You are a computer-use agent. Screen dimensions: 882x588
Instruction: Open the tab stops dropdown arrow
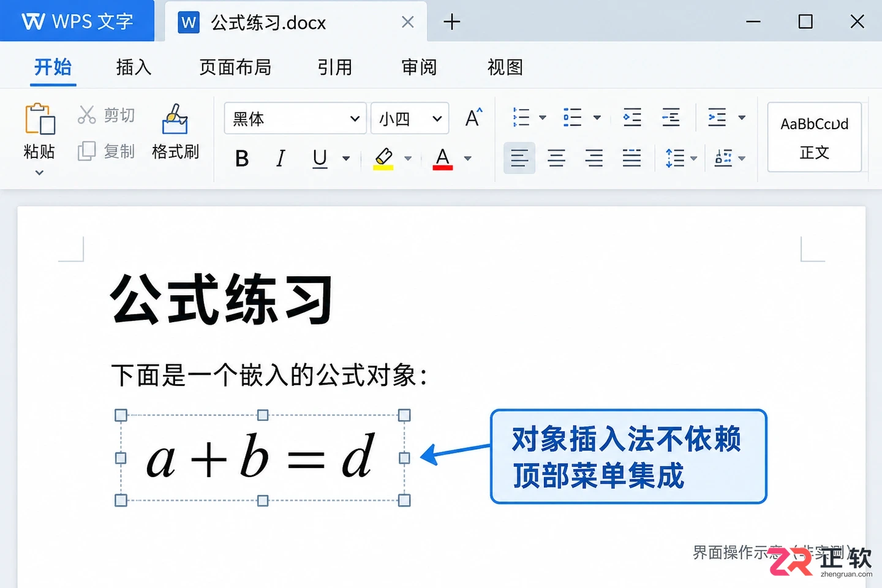tap(742, 159)
